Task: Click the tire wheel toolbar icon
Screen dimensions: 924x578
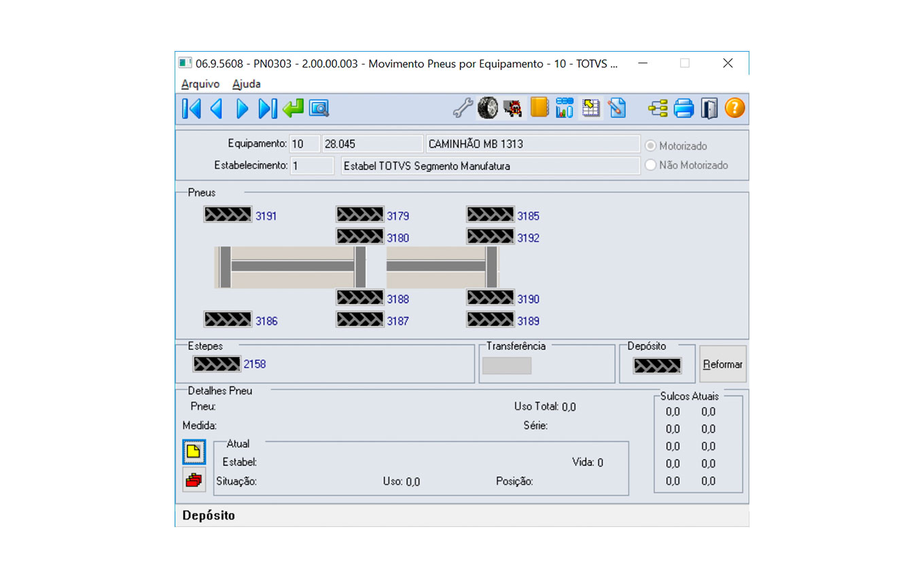Action: 487,108
